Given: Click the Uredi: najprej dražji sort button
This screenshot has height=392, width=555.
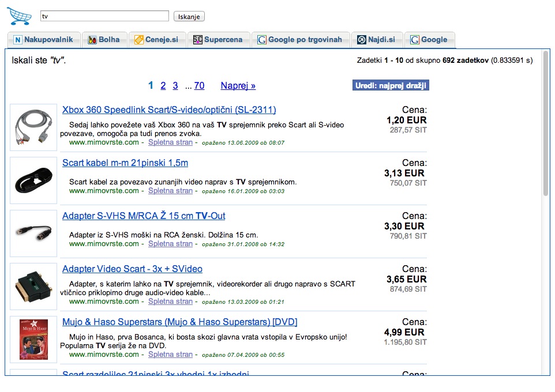Looking at the screenshot, I should 391,85.
